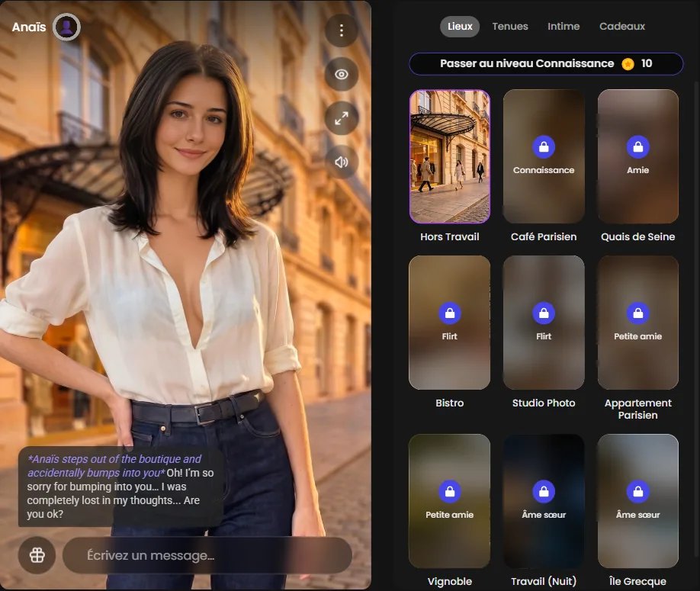
Task: Click the lock icon on Appartement Parisien card
Action: tap(638, 313)
